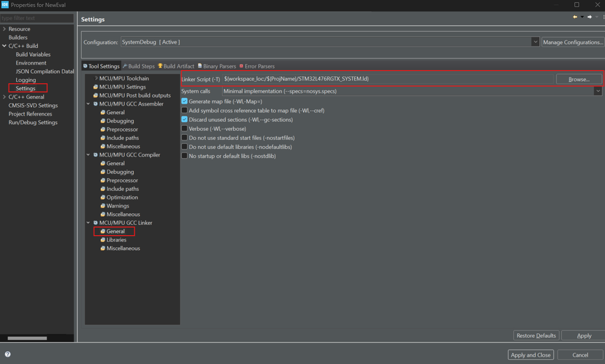Image resolution: width=605 pixels, height=364 pixels.
Task: Select Environment tree item
Action: [31, 63]
